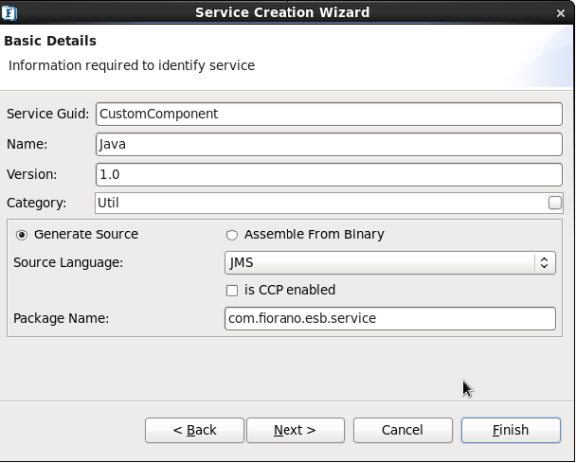
Task: Open the small browse button inside Category field
Action: (555, 203)
